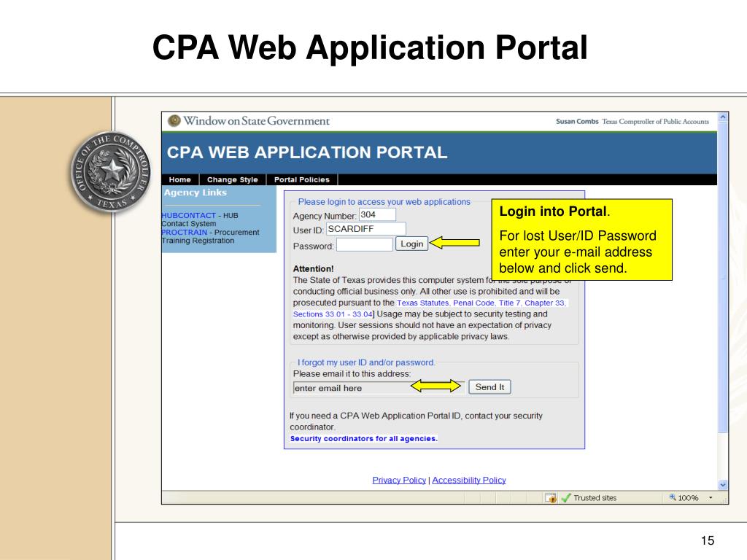The height and width of the screenshot is (560, 747).
Task: Open the Accessibility Policy link
Action: (x=469, y=480)
